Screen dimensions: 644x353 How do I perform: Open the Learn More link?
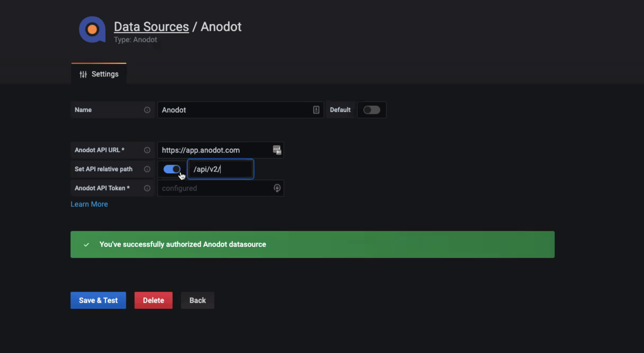pos(89,204)
